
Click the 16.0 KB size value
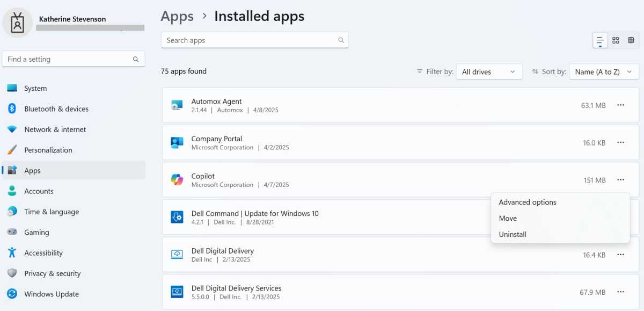[594, 143]
